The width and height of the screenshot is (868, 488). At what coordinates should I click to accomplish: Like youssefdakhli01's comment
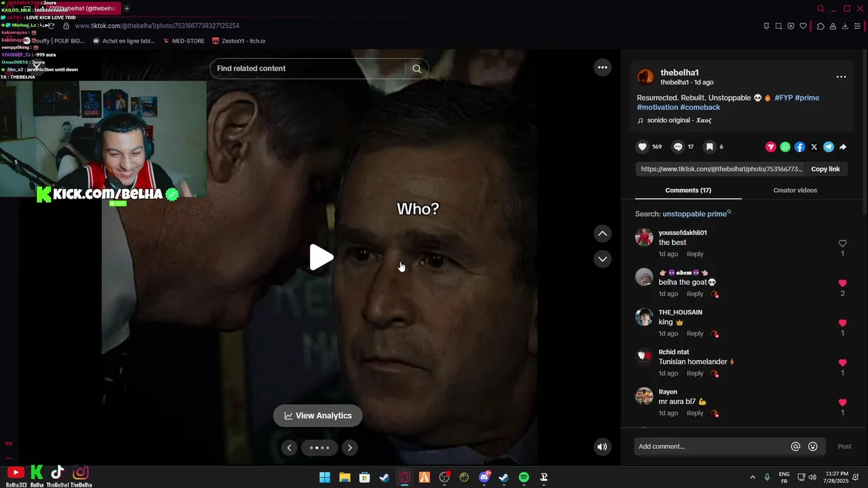[842, 243]
